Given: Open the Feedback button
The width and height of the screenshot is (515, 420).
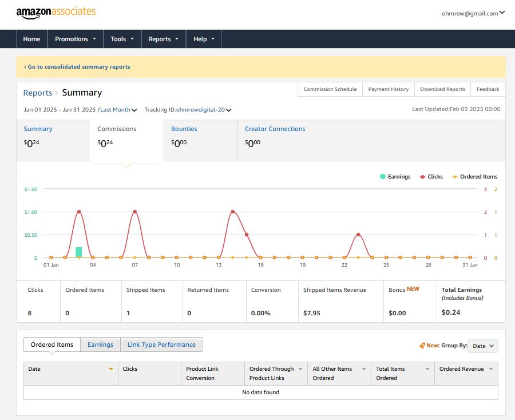Looking at the screenshot, I should click(488, 89).
